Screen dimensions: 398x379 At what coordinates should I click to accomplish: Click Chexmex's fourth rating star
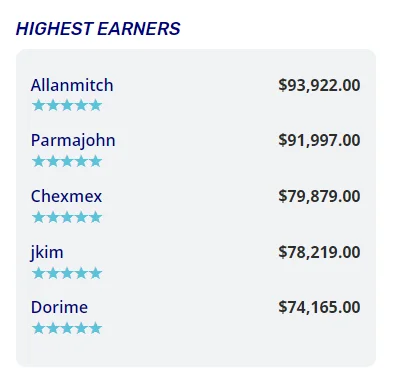(81, 217)
